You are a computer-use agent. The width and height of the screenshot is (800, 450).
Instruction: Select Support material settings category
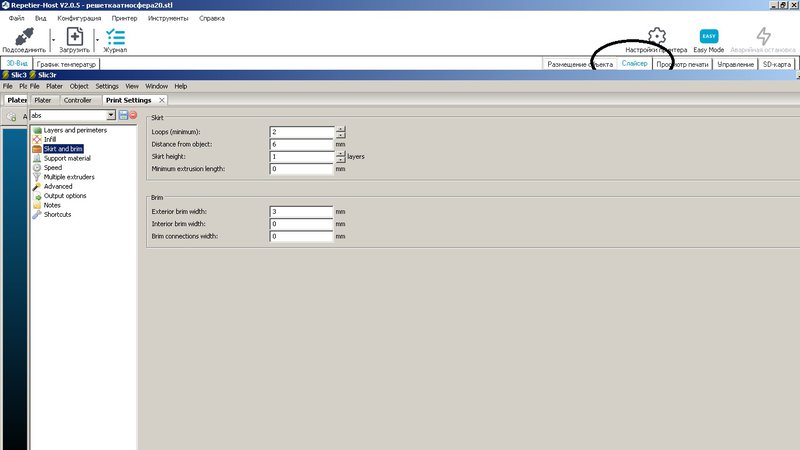pyautogui.click(x=67, y=158)
